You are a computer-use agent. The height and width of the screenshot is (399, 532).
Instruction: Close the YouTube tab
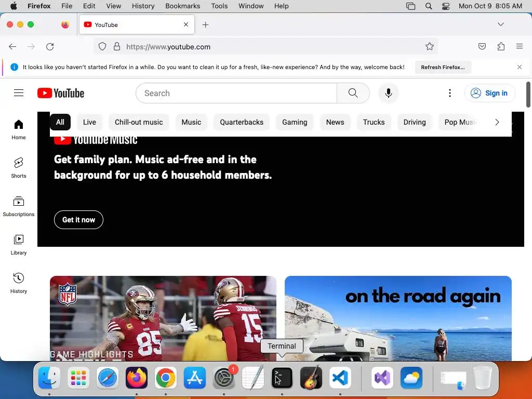pos(186,24)
